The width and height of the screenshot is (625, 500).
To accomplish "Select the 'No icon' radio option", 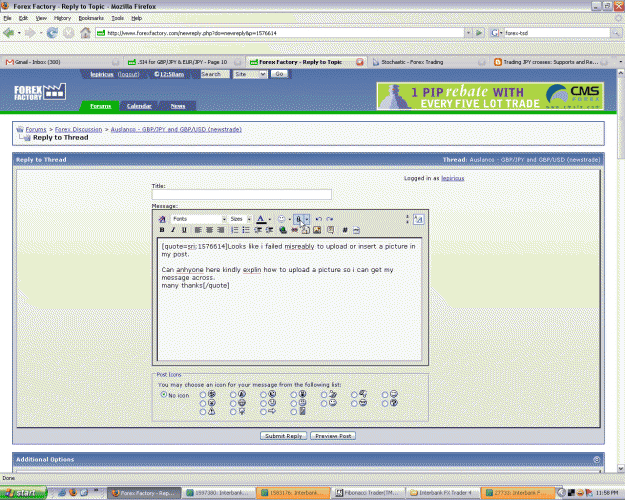I will click(x=164, y=395).
